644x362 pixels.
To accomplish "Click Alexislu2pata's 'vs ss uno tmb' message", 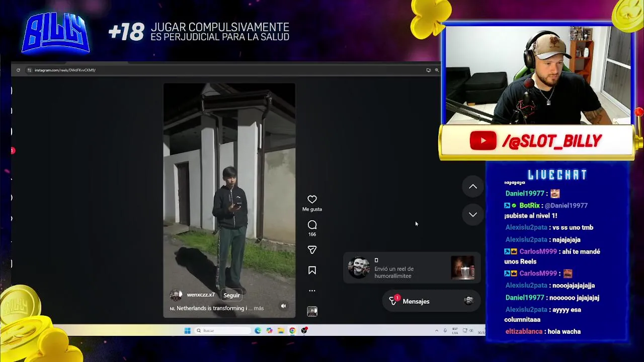I will 573,228.
